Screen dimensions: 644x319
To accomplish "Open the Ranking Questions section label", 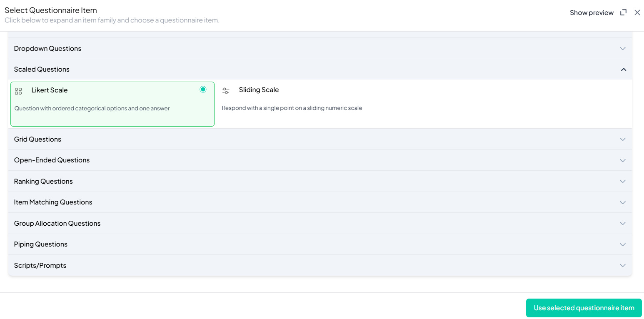I will [43, 181].
